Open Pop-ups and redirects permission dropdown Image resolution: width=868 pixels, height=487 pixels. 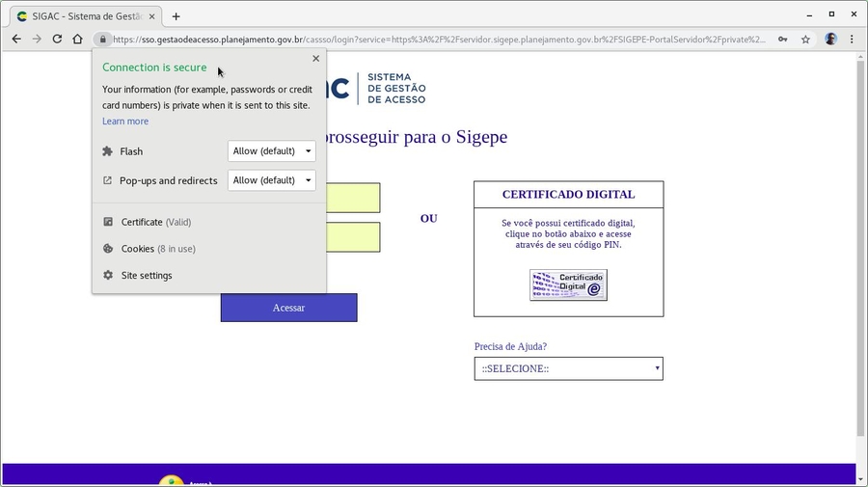pyautogui.click(x=272, y=180)
